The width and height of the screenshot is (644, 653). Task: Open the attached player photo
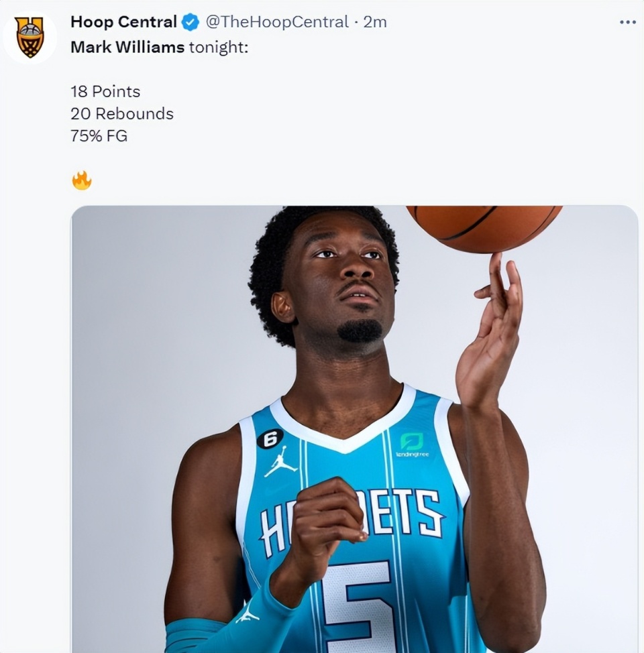coord(355,429)
